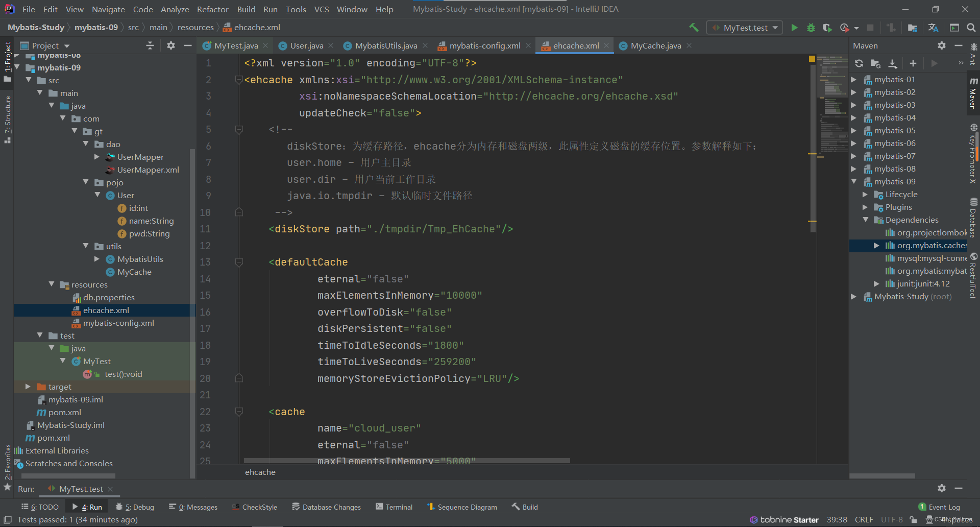Open Search Everywhere magnifier icon
Screen dimensions: 980x527
click(x=971, y=28)
